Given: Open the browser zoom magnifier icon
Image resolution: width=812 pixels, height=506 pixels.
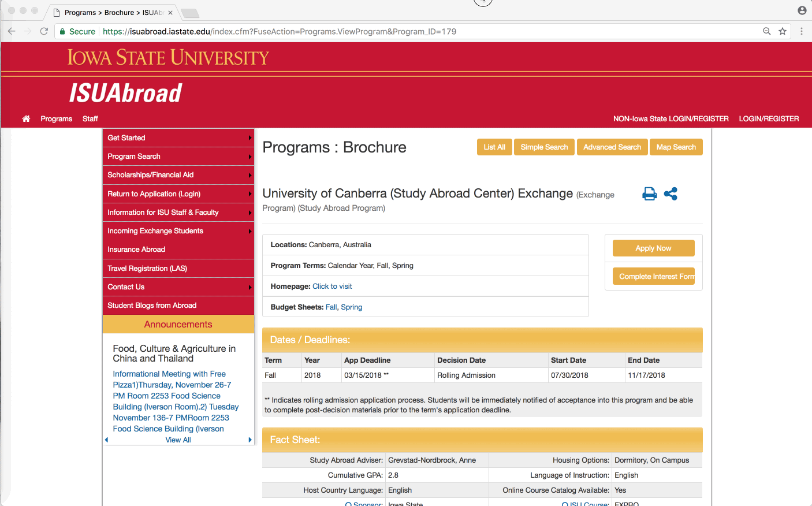Looking at the screenshot, I should coord(767,31).
